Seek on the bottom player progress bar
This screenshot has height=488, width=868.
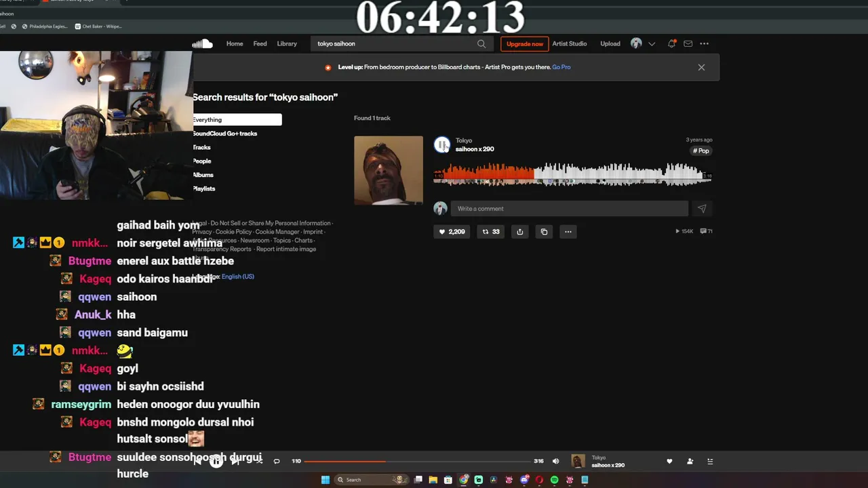point(417,462)
